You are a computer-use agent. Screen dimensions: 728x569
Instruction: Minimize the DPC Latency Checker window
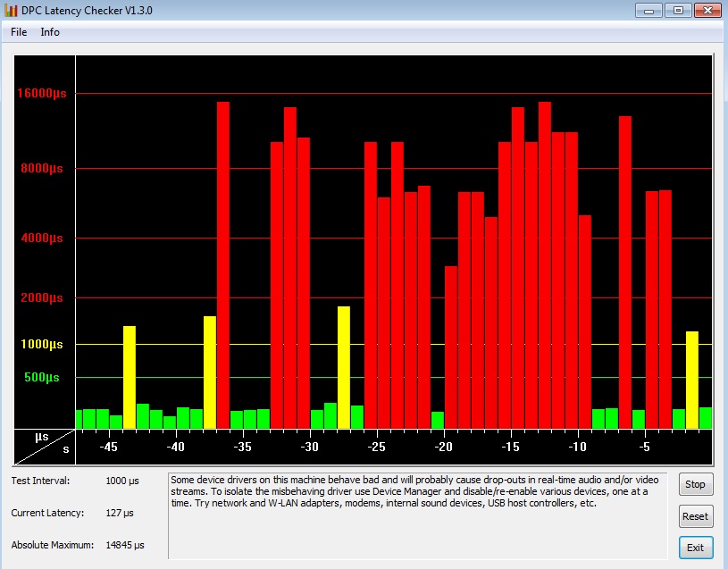(x=649, y=10)
